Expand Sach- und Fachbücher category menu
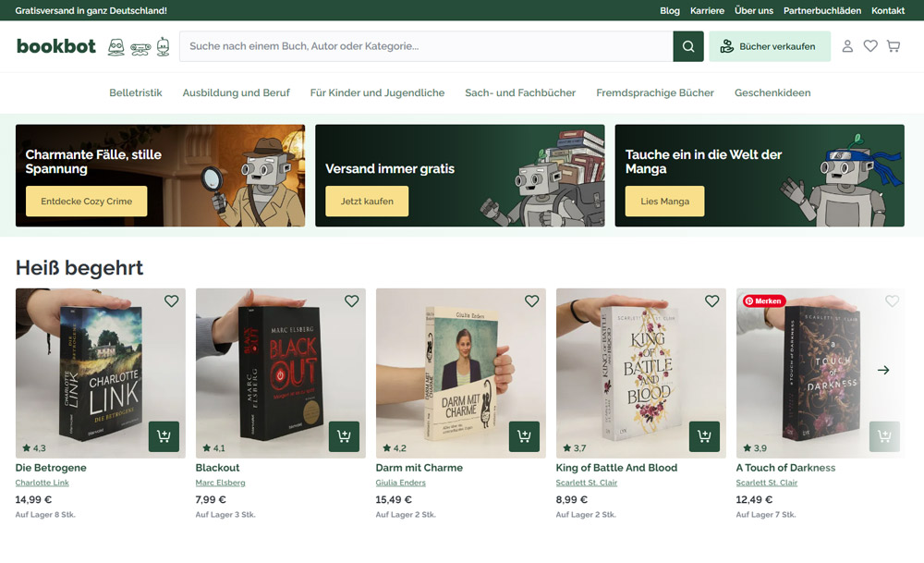This screenshot has width=924, height=563. [520, 92]
